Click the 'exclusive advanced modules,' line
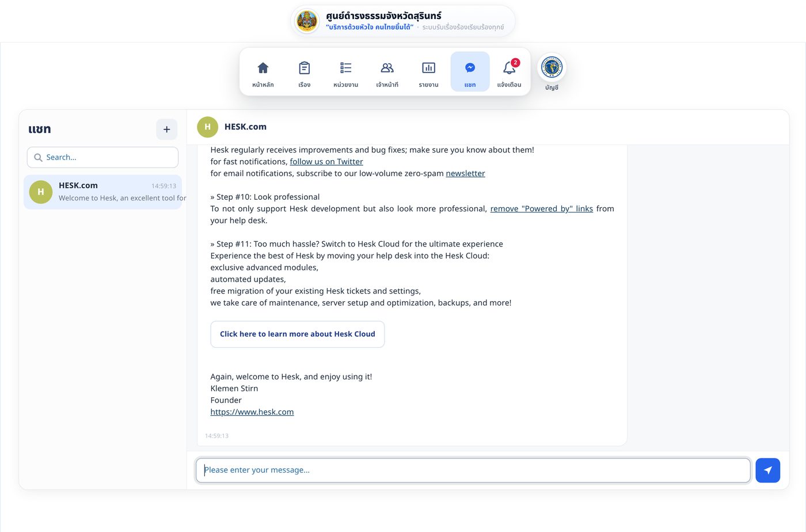 (x=264, y=268)
